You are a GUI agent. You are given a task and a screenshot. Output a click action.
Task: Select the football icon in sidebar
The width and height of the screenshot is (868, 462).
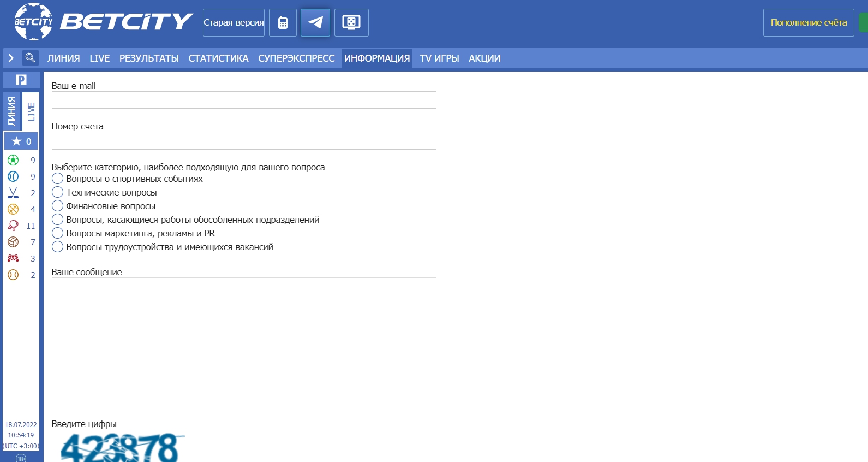pos(13,160)
